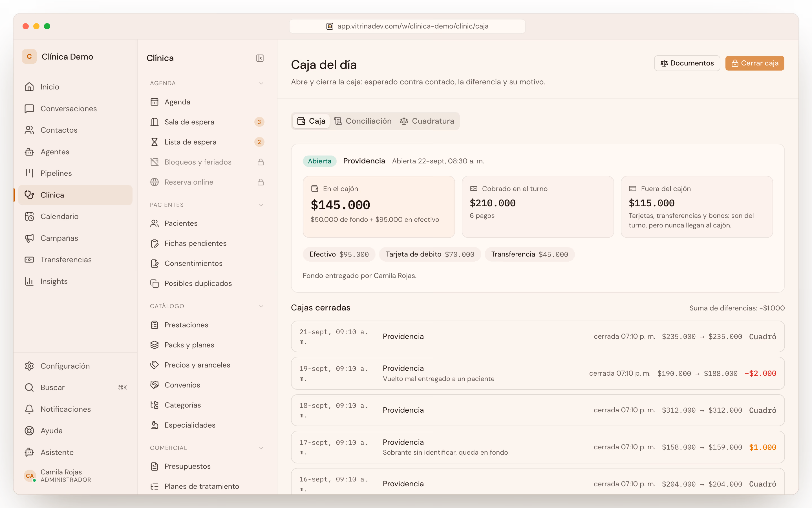Image resolution: width=812 pixels, height=508 pixels.
Task: Open the 19-sept closed cash row
Action: click(x=538, y=373)
